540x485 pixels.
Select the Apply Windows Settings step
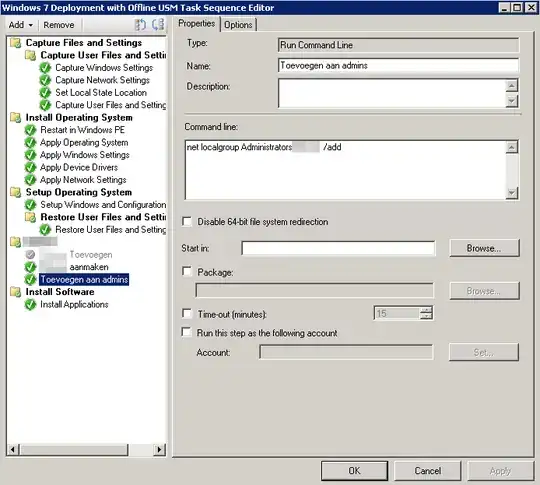[85, 155]
